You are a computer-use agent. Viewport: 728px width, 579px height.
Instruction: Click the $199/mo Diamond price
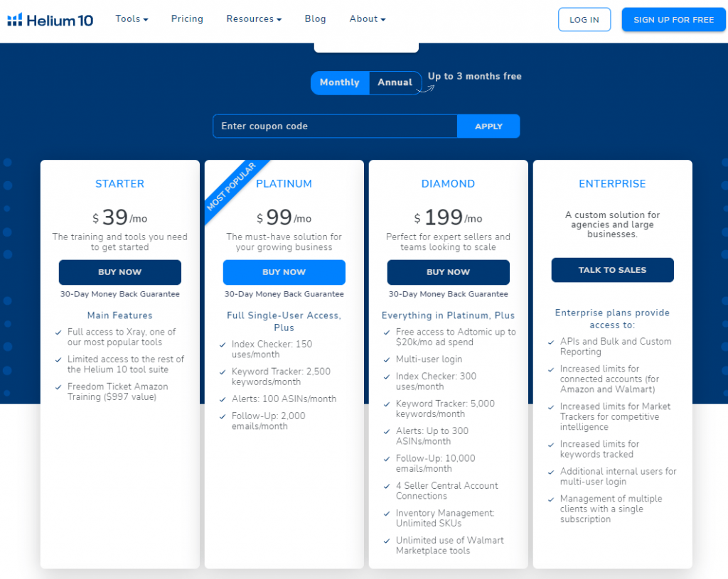click(449, 217)
